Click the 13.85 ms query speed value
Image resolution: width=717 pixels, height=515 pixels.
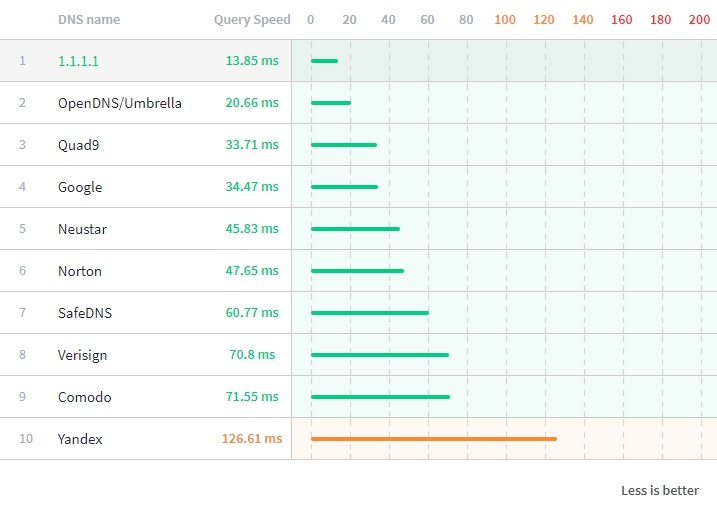pyautogui.click(x=252, y=61)
